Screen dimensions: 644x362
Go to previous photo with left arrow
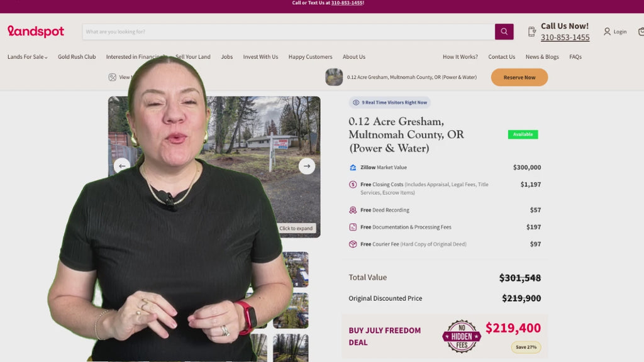pos(122,166)
